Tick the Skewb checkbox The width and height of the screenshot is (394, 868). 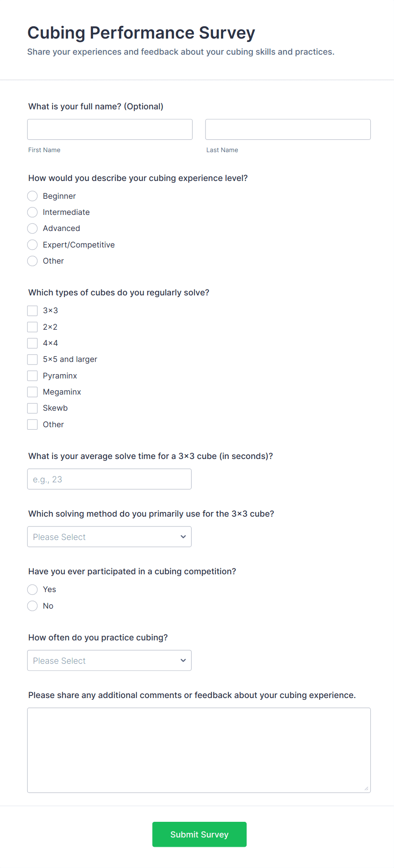tap(33, 408)
